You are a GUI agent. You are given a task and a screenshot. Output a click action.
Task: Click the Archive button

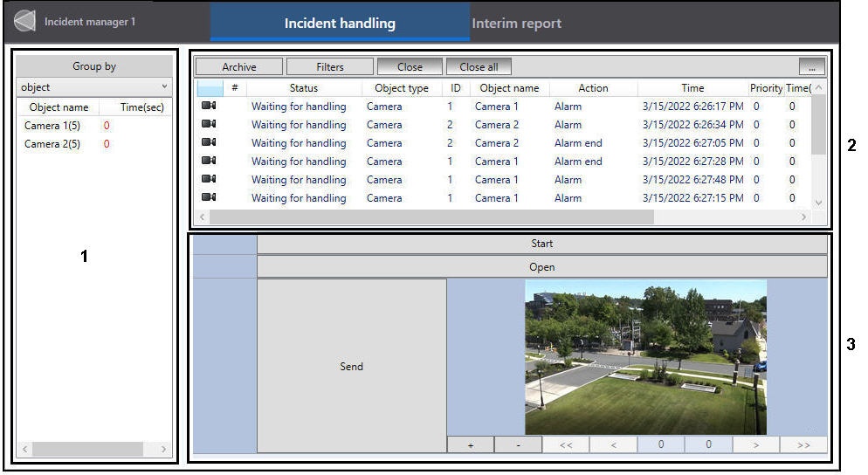tap(239, 66)
